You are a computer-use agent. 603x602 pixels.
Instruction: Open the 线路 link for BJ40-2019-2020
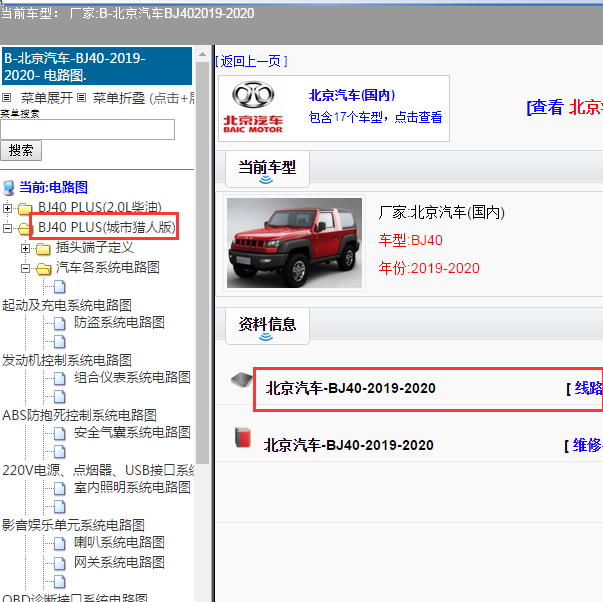[588, 388]
